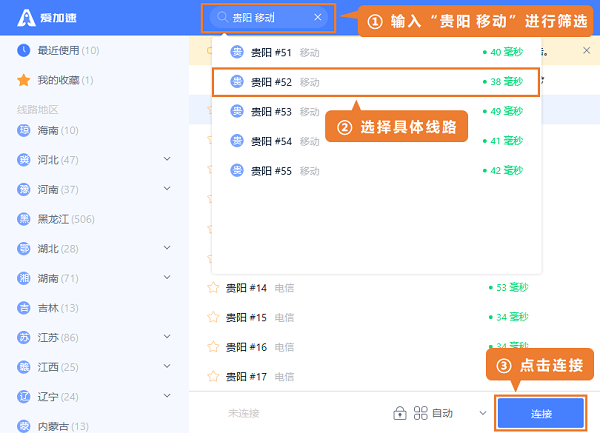The image size is (600, 433).
Task: Click the badge icon of 贵阳 #51
Action: click(237, 52)
